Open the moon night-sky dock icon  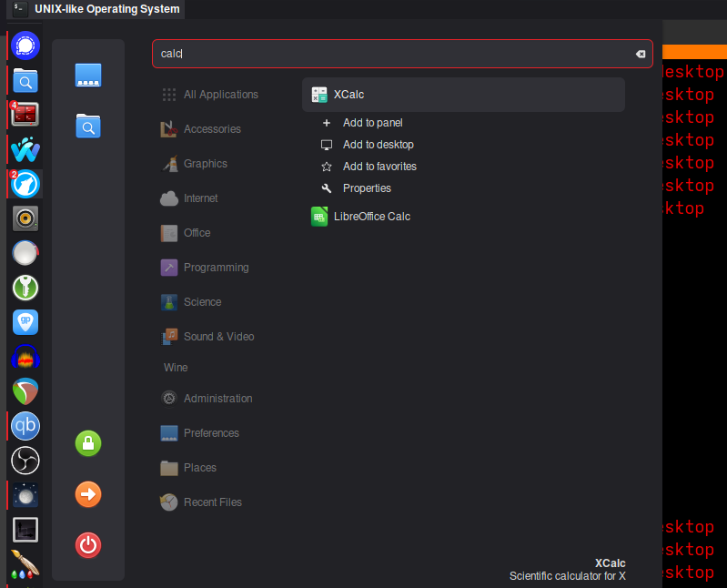tap(25, 495)
